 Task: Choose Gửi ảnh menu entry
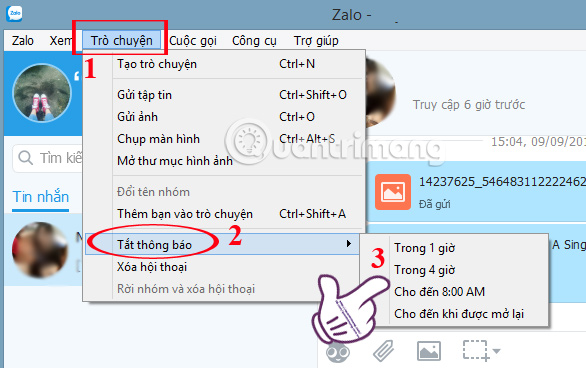pos(223,117)
